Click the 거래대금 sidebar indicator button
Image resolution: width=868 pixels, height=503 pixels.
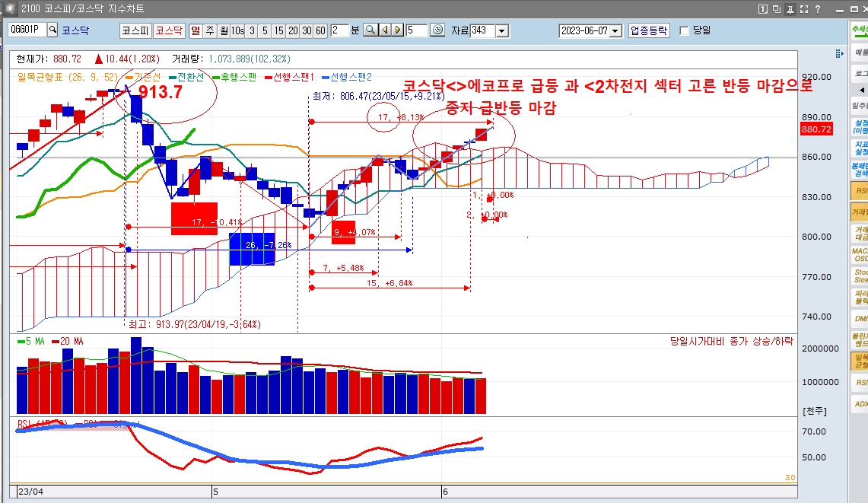pos(860,233)
